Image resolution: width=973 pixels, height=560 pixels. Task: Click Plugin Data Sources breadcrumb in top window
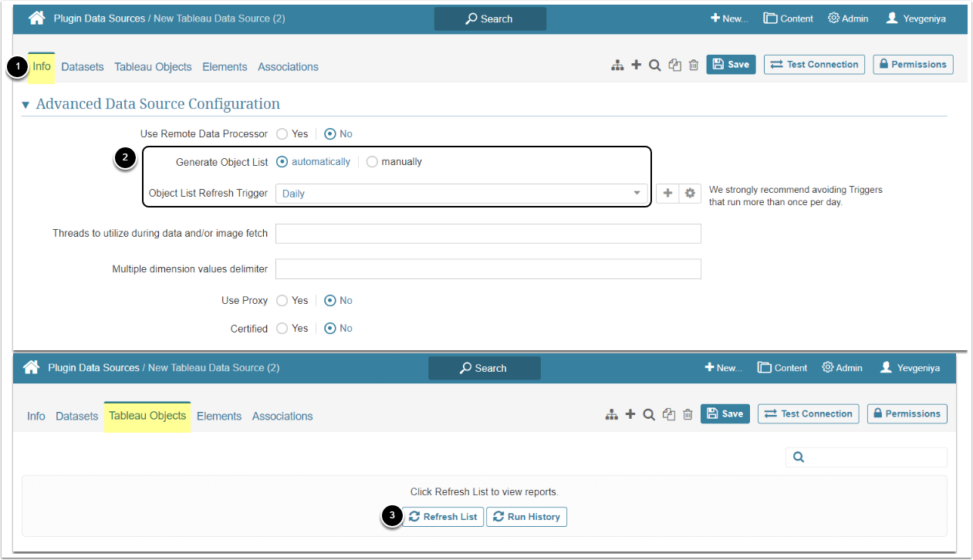pos(100,18)
